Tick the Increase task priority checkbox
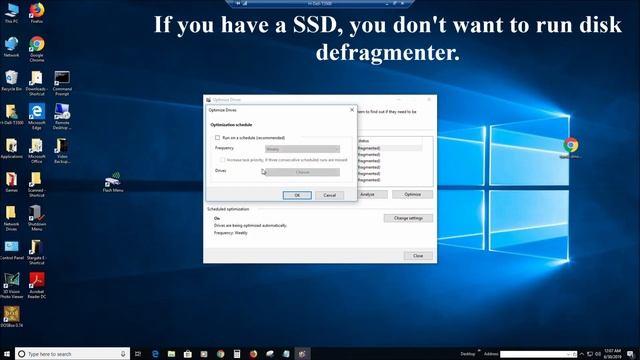640x360 pixels. (222, 160)
